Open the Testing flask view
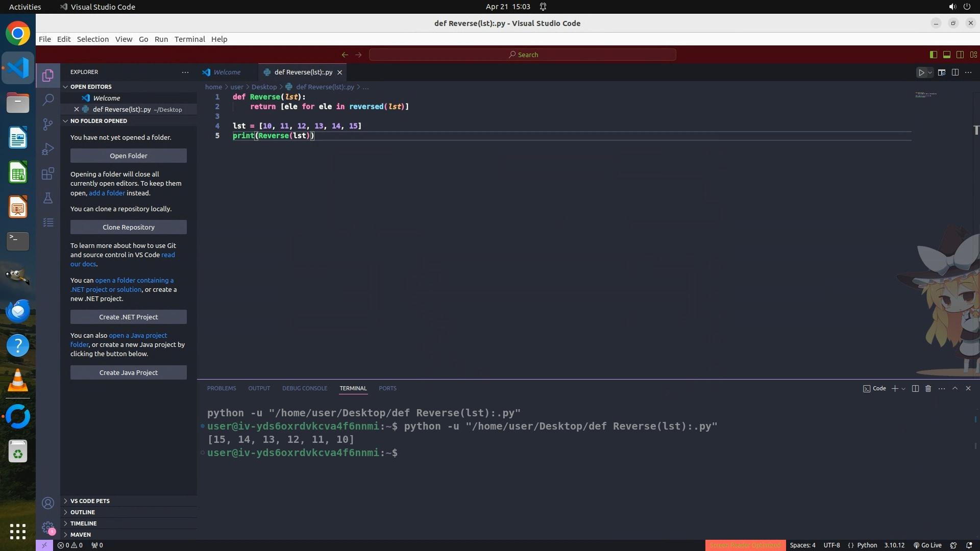 coord(48,198)
